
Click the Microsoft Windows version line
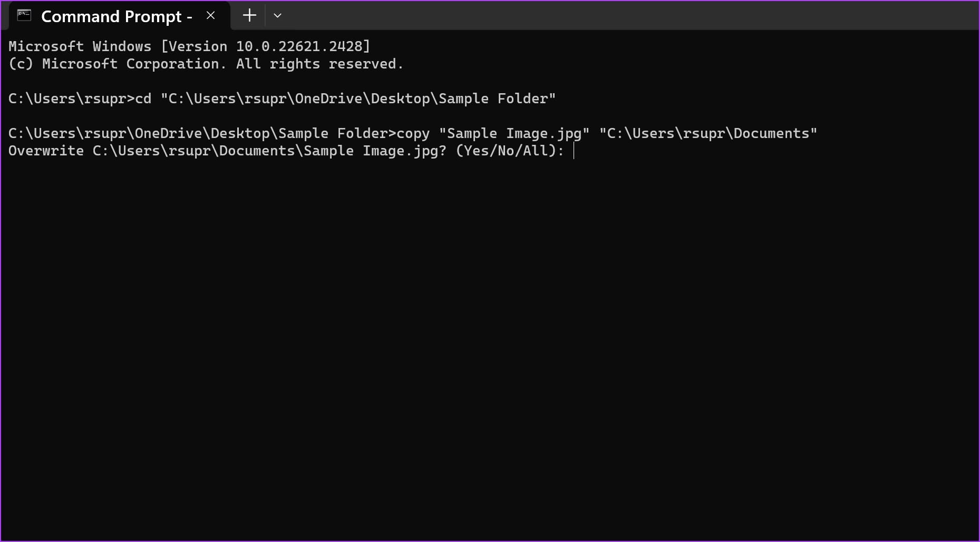(188, 46)
